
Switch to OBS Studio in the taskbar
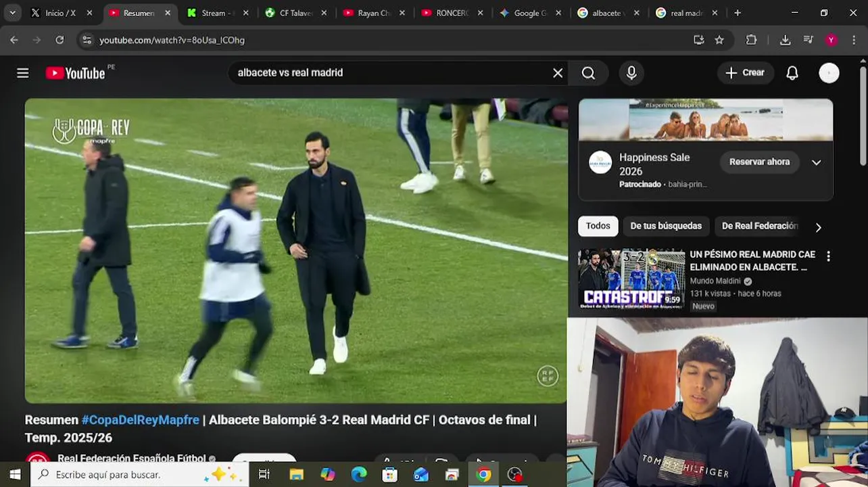coord(515,475)
